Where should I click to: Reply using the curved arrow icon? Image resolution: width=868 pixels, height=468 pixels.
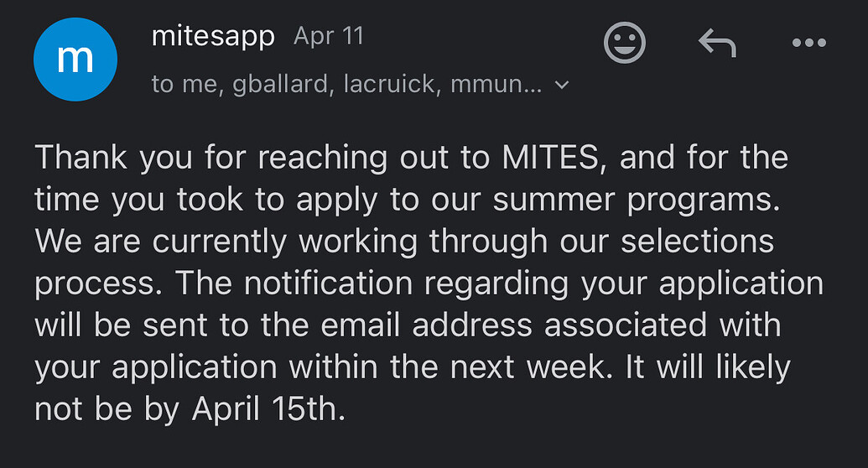coord(717,43)
